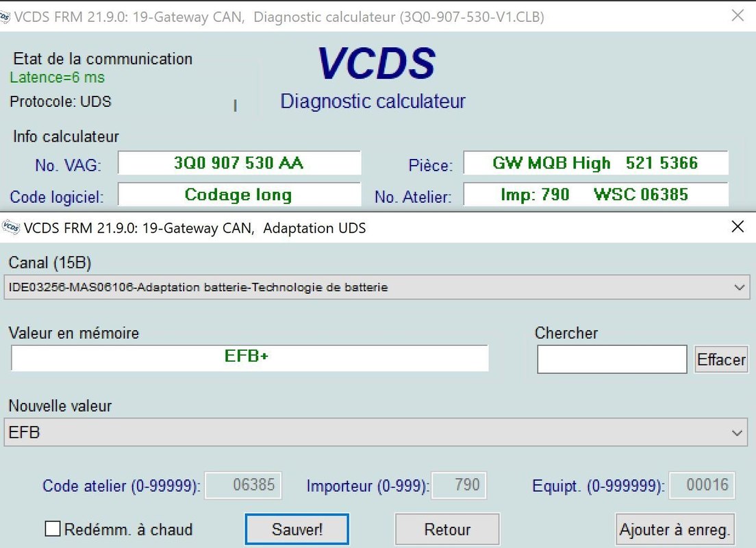The width and height of the screenshot is (756, 548).
Task: Click VCDS icon in Adaptation UDS title bar
Action: point(10,227)
